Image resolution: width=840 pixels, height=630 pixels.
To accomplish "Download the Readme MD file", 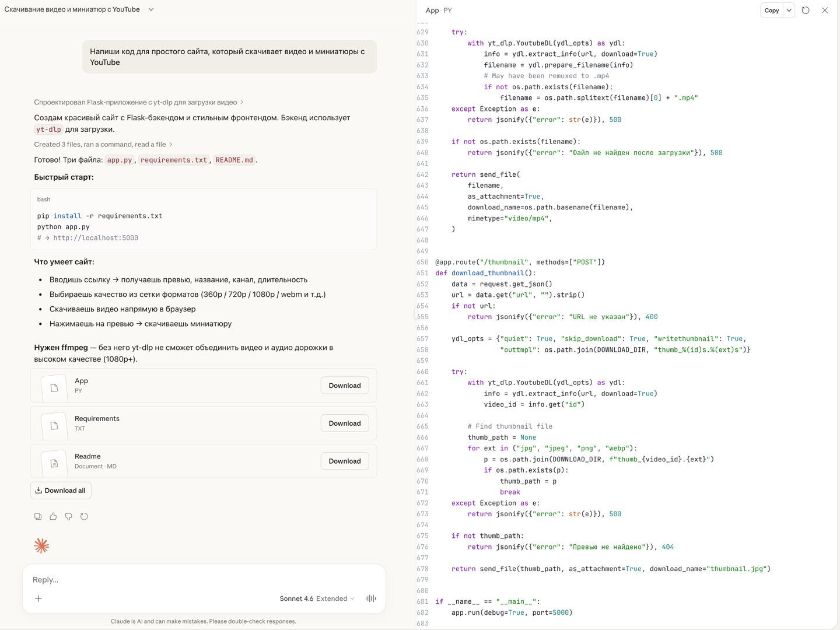I will pos(344,461).
